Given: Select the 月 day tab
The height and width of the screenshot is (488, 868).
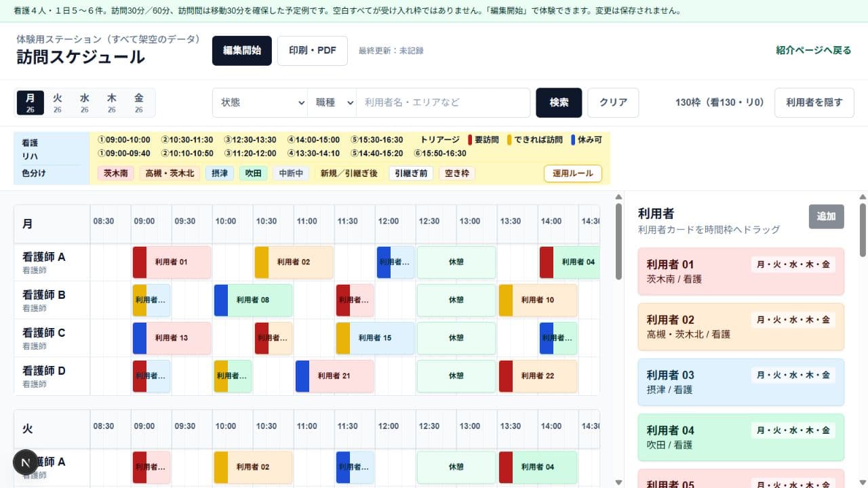Looking at the screenshot, I should 31,102.
